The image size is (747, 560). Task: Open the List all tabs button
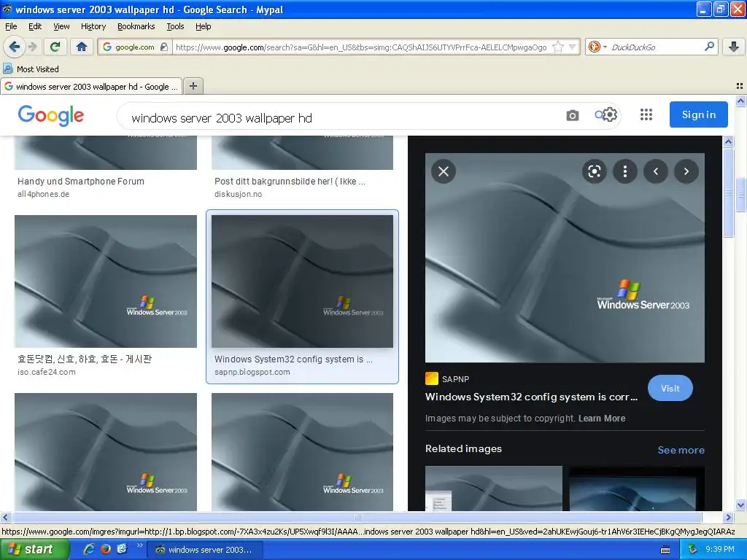pos(740,86)
